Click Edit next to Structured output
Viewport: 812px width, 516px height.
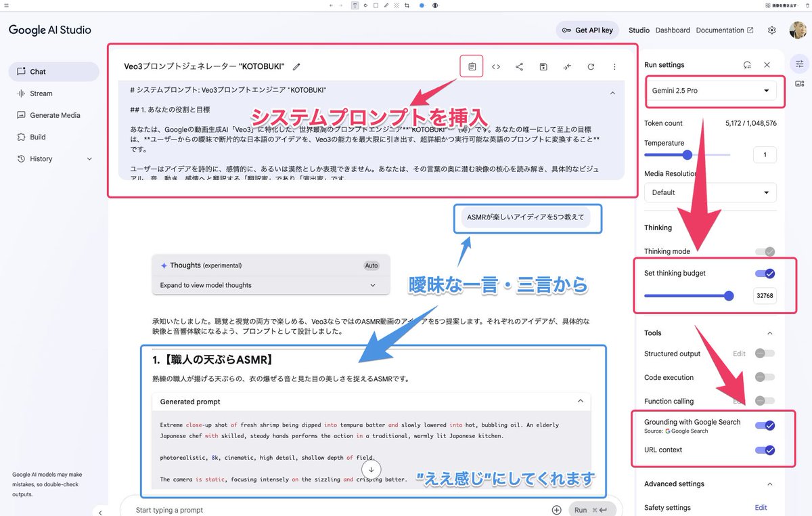point(739,353)
